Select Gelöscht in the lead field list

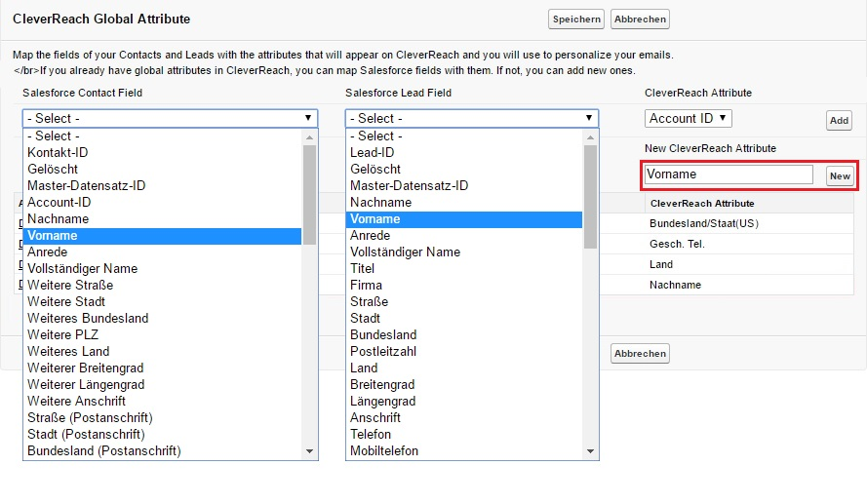click(464, 169)
